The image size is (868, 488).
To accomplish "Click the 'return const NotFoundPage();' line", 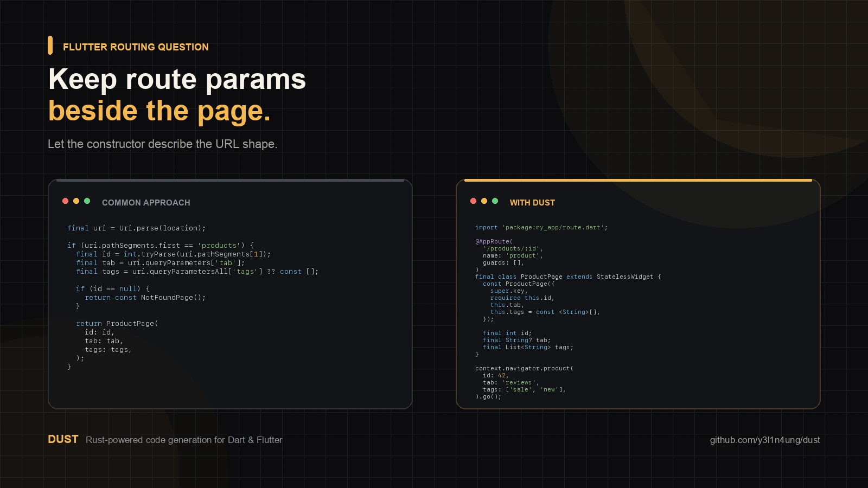I will pos(145,298).
